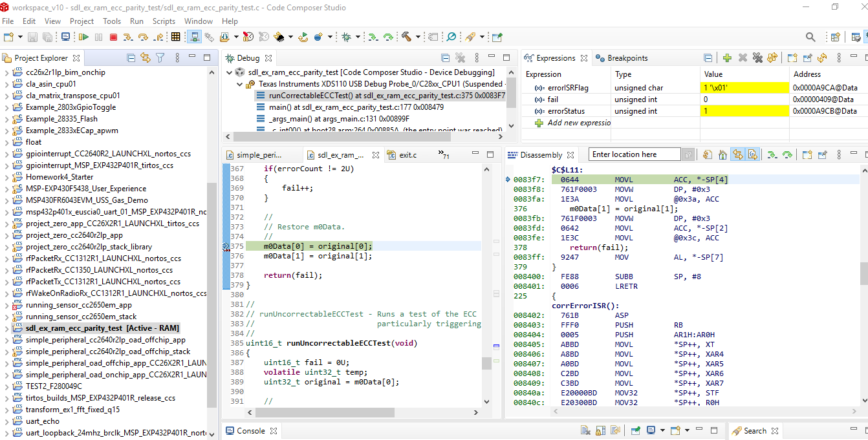Click the funnel filter icon in Project Explorer

[160, 58]
